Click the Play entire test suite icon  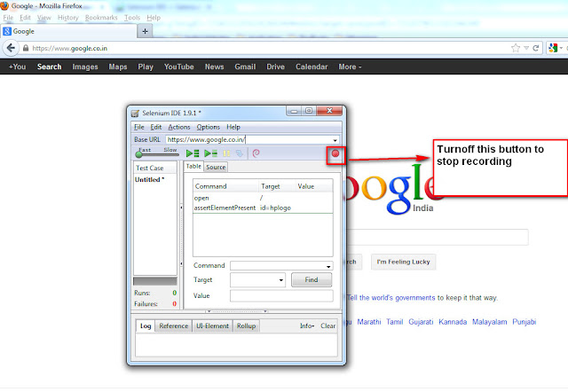pyautogui.click(x=193, y=153)
